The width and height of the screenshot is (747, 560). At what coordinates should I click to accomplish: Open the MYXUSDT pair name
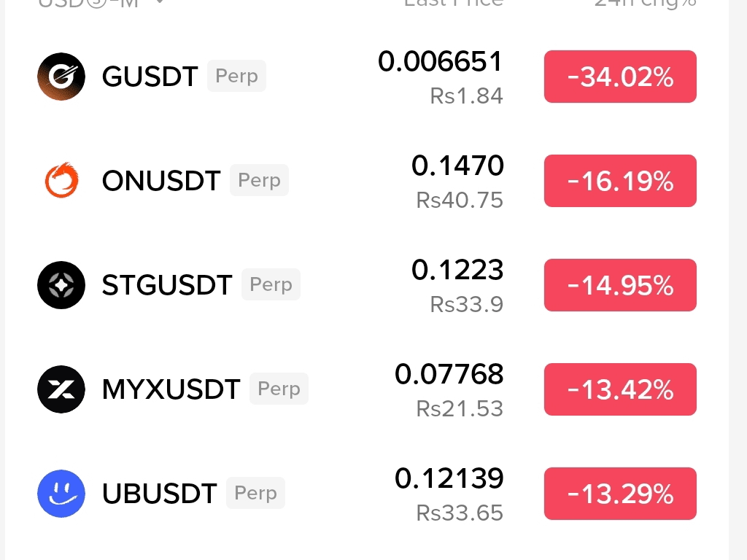[171, 389]
